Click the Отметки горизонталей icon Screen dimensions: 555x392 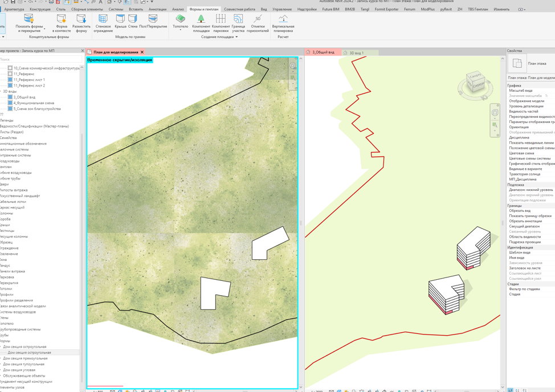pos(258,19)
